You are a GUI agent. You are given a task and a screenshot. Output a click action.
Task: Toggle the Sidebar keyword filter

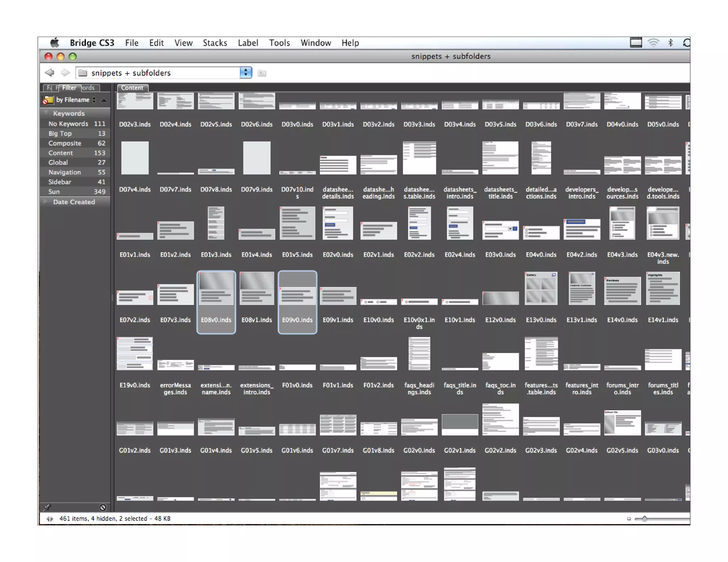(60, 182)
